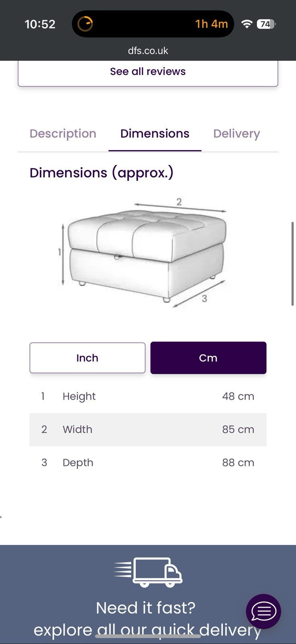Tap the dfs.co.uk address bar
296x644 pixels.
tap(148, 51)
